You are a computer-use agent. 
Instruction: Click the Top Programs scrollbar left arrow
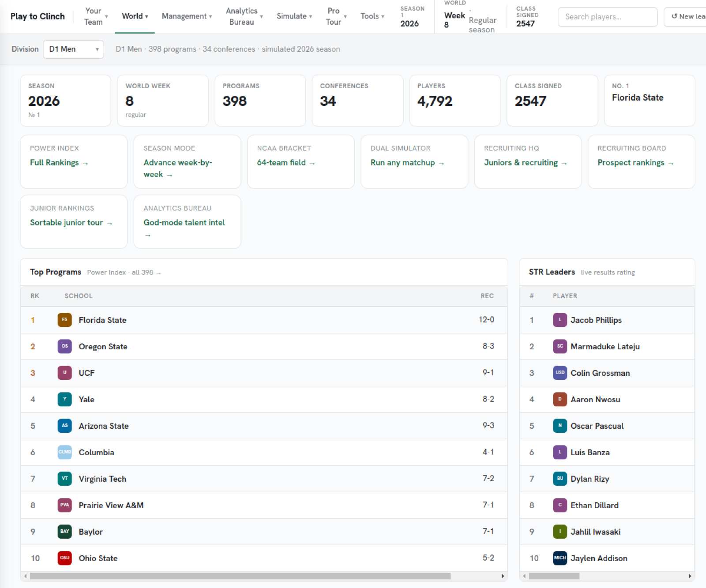pos(26,576)
